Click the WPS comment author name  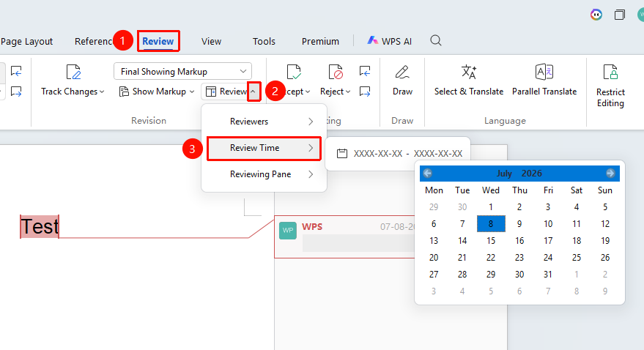pyautogui.click(x=312, y=226)
